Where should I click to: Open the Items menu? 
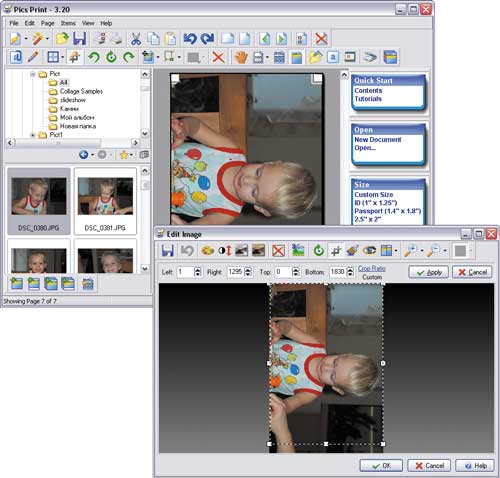68,23
